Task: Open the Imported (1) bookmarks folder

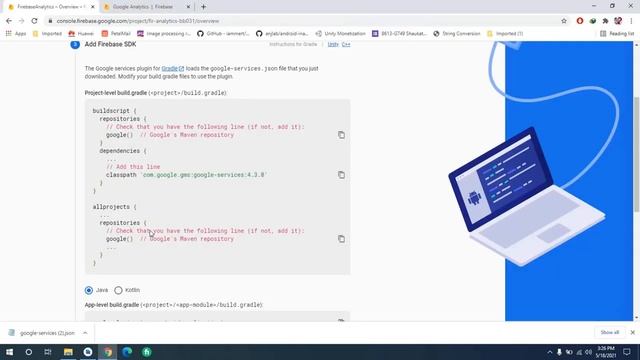Action: pos(505,33)
